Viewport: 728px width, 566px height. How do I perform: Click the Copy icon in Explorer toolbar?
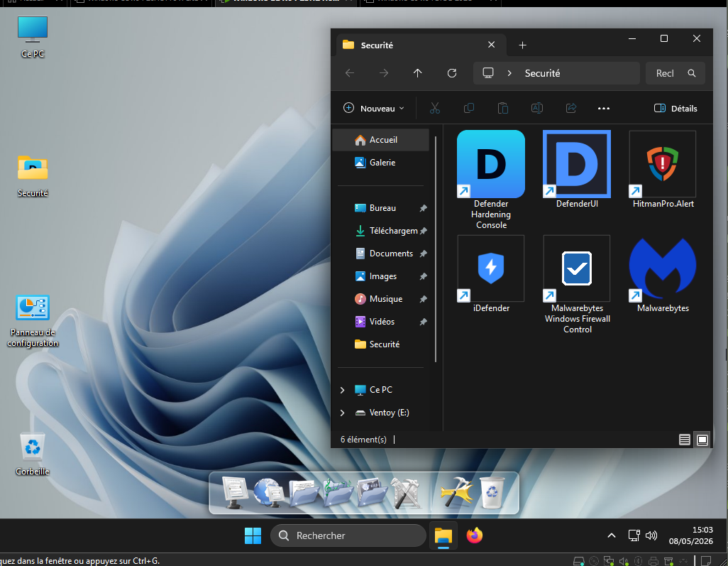pos(469,108)
